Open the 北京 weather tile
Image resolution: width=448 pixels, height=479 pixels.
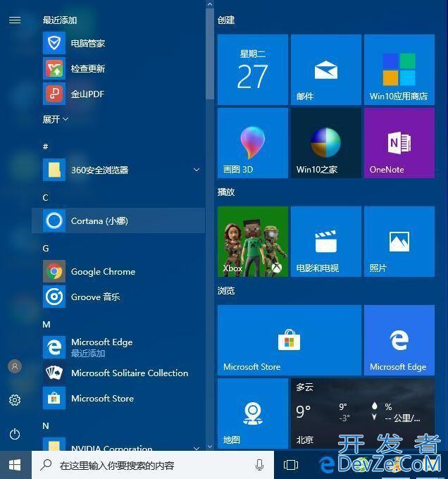pos(363,413)
